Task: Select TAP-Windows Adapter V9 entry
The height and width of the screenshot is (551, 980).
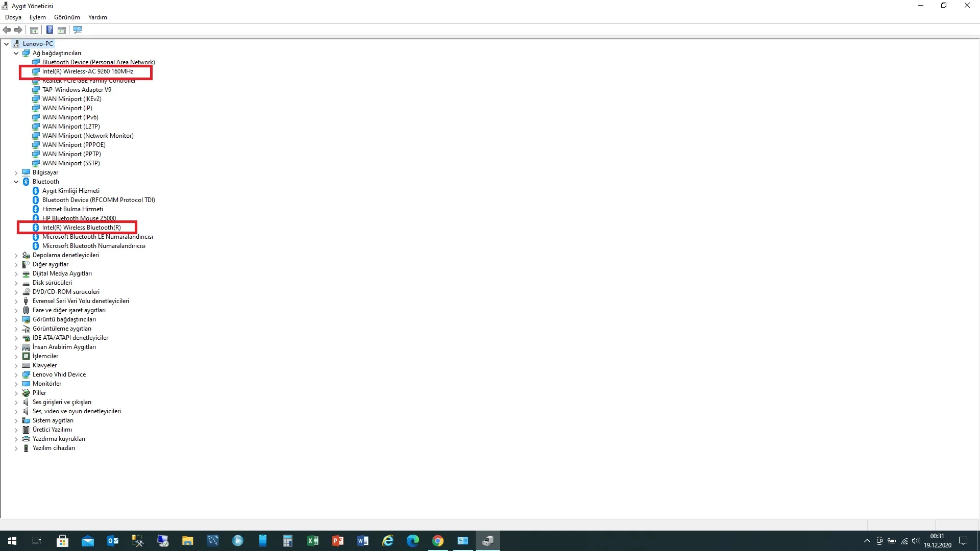Action: point(77,90)
